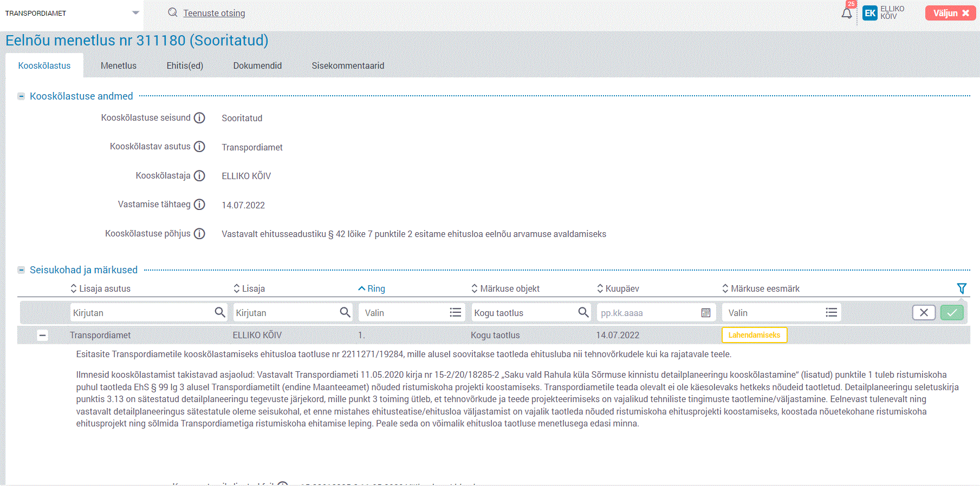Click info icon next to Kooskõlastuse seisund

pyautogui.click(x=199, y=118)
